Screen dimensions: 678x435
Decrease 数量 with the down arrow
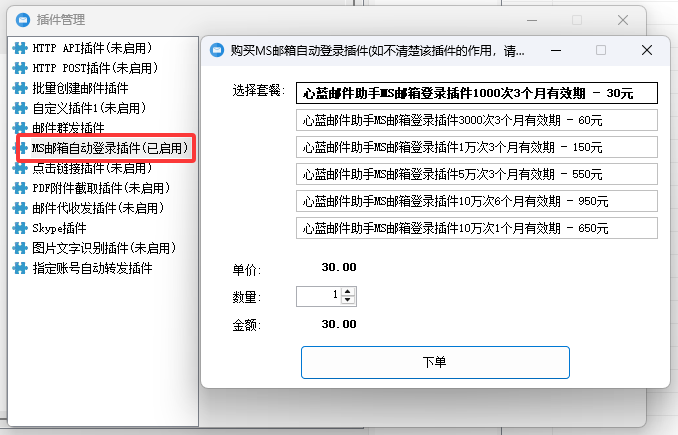point(348,301)
